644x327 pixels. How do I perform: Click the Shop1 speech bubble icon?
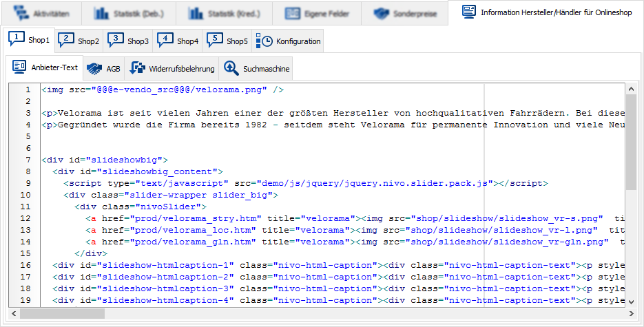(17, 39)
